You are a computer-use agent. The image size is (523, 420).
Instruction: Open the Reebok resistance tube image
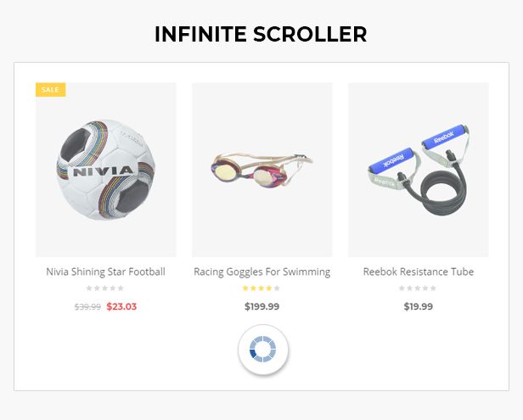tap(418, 170)
